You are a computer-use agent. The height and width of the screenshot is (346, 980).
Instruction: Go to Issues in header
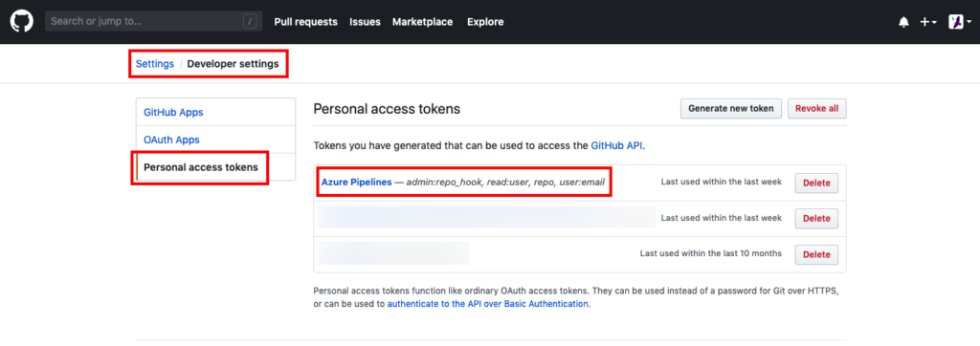[x=365, y=22]
